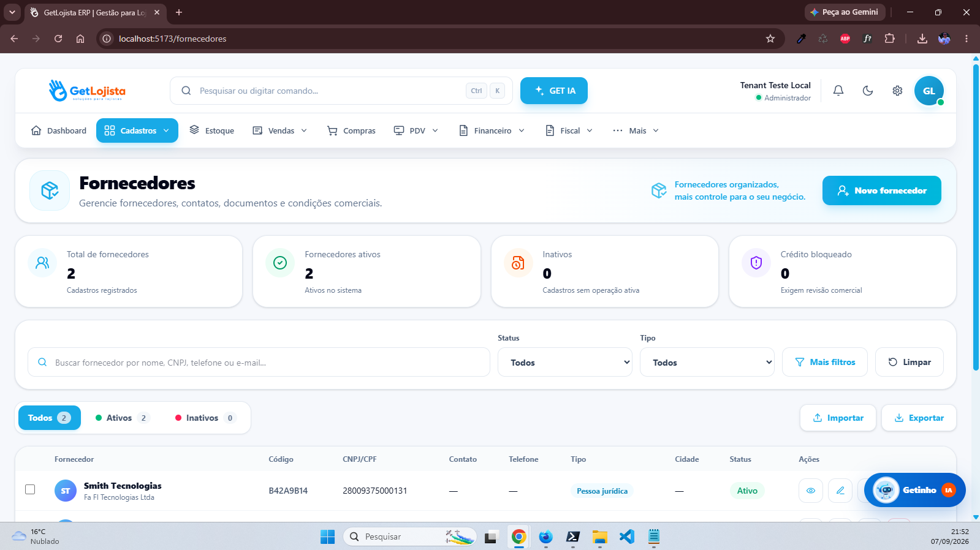The height and width of the screenshot is (550, 980).
Task: Expand the PDV menu dropdown
Action: click(x=416, y=130)
